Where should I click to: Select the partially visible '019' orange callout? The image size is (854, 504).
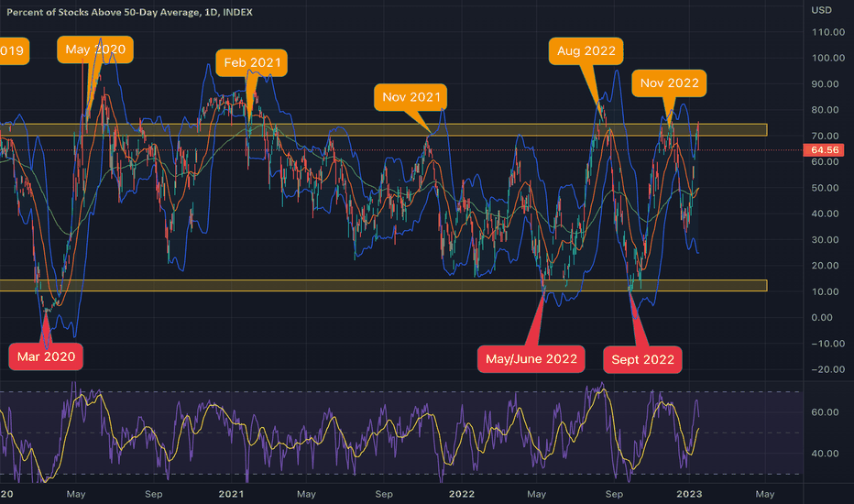point(14,51)
